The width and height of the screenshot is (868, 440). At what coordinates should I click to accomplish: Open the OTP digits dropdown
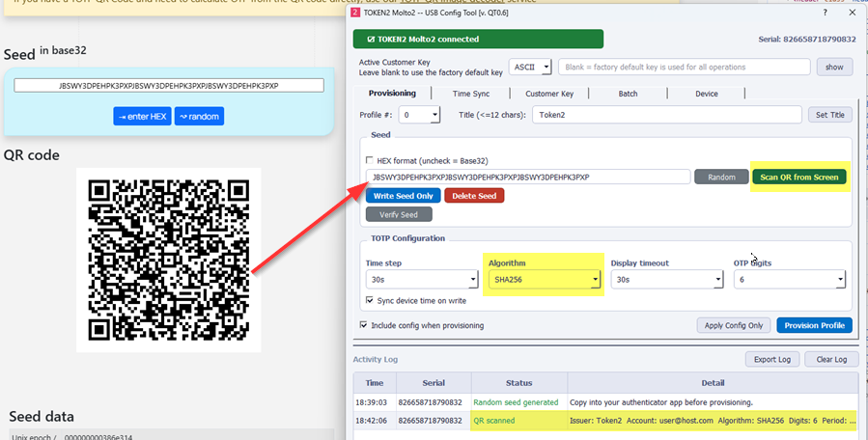[789, 280]
